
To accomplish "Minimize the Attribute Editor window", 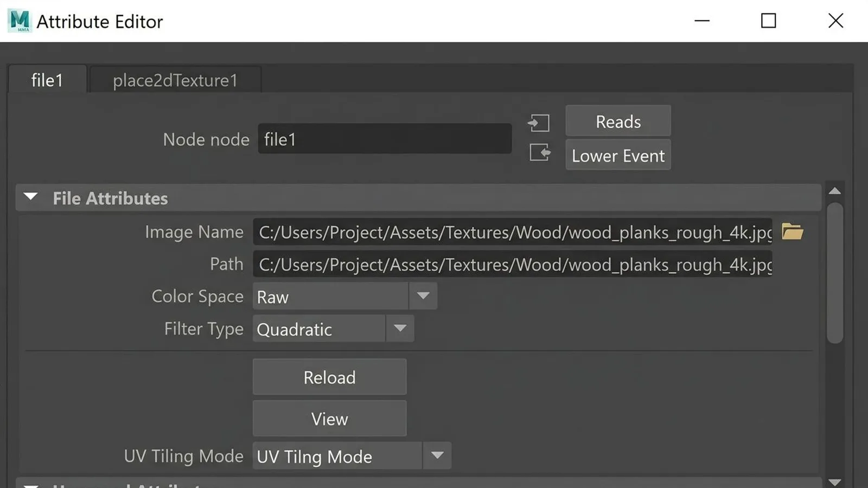I will 702,21.
